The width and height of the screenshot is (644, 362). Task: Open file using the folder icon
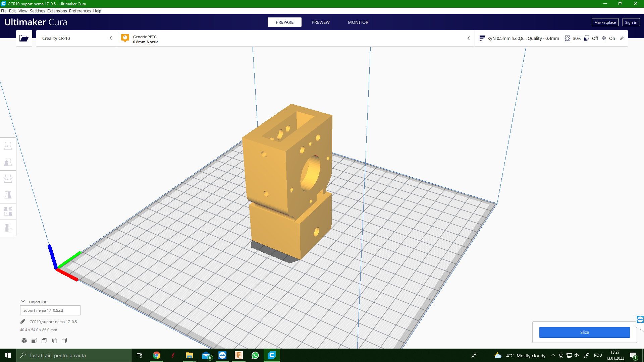click(24, 38)
